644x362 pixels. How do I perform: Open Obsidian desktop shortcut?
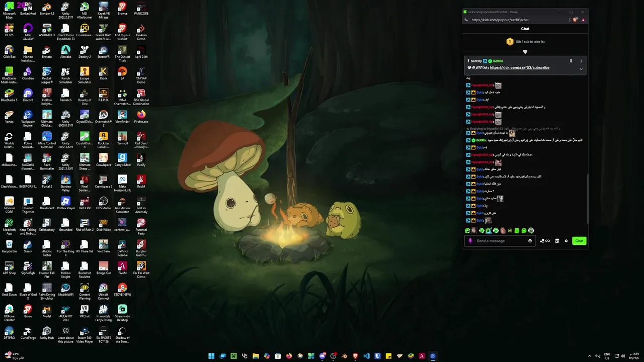(28, 73)
